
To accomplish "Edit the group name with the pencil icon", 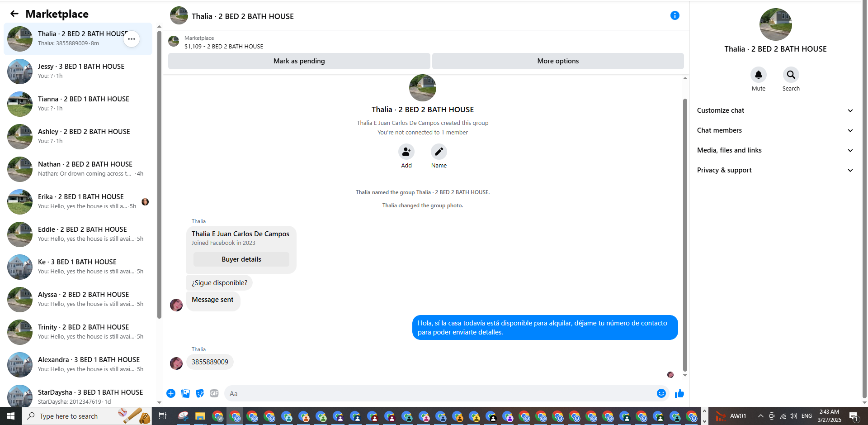I will click(439, 152).
